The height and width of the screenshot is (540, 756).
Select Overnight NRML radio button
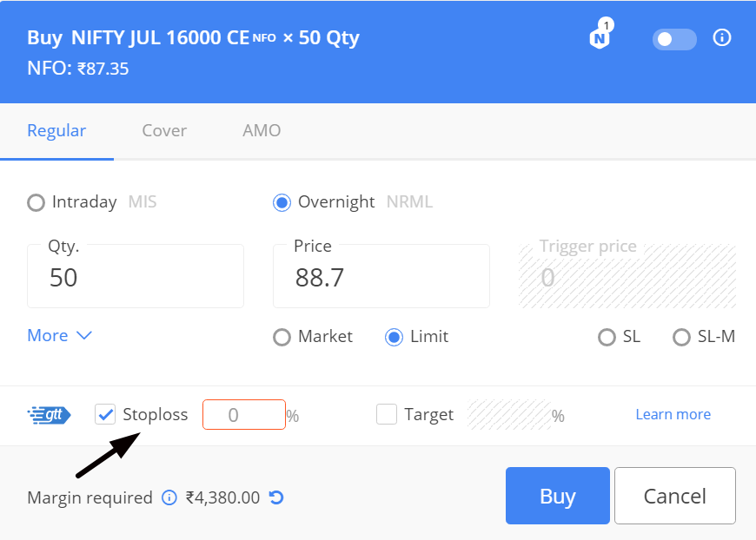point(282,202)
